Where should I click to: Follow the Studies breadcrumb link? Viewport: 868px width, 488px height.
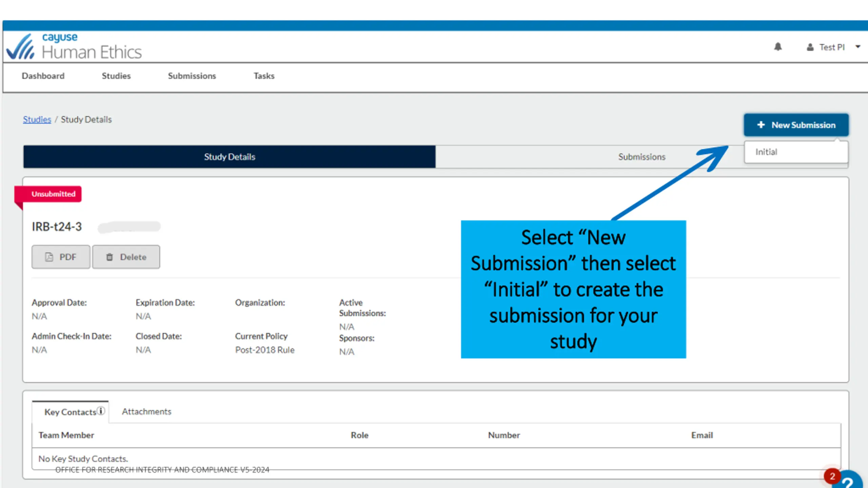pos(37,120)
